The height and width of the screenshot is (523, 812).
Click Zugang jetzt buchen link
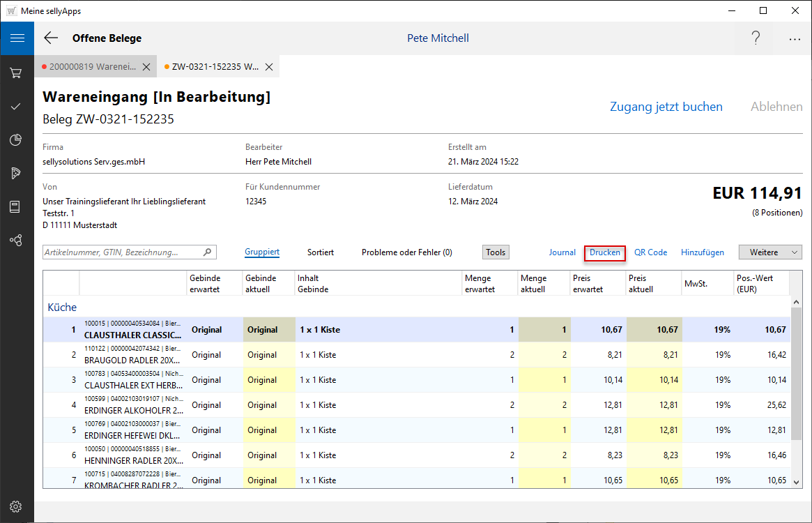(x=666, y=107)
